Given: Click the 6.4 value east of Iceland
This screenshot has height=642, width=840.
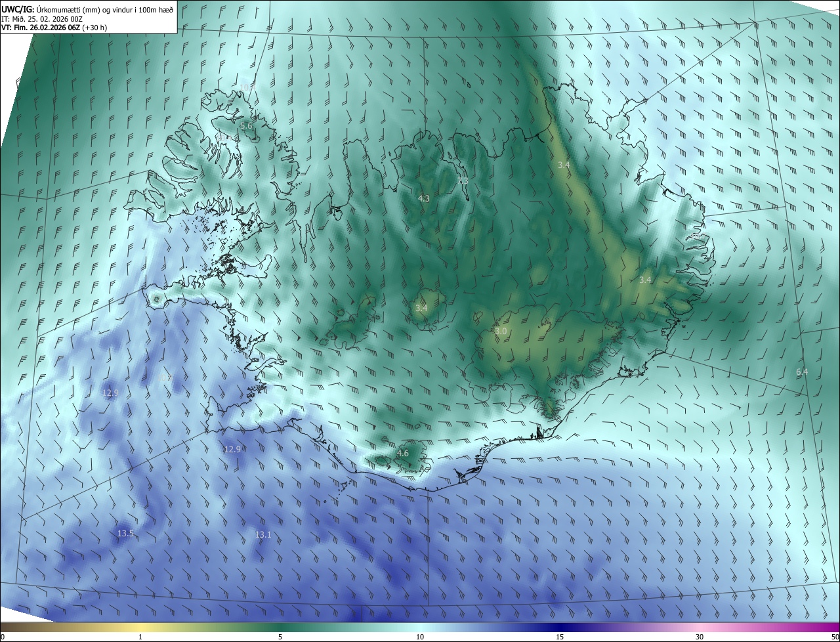Looking at the screenshot, I should [802, 372].
